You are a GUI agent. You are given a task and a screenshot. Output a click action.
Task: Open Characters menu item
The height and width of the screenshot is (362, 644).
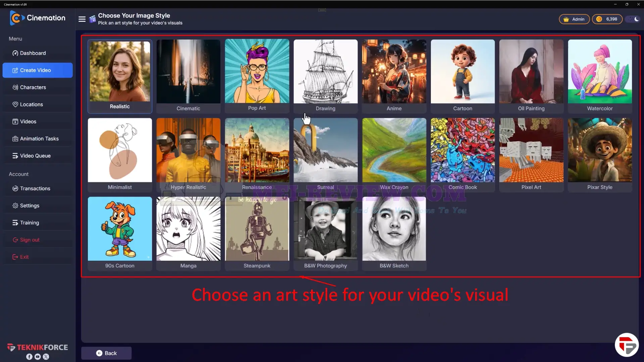click(38, 87)
